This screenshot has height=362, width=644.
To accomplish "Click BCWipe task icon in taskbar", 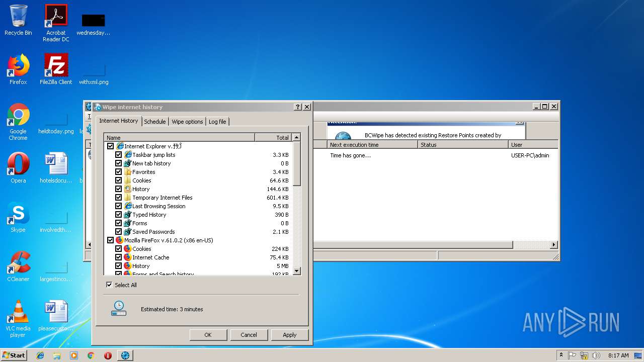I will click(125, 355).
